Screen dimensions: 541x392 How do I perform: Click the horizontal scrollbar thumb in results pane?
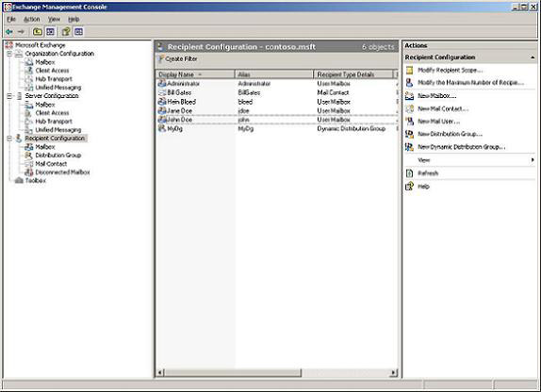[x=233, y=372]
